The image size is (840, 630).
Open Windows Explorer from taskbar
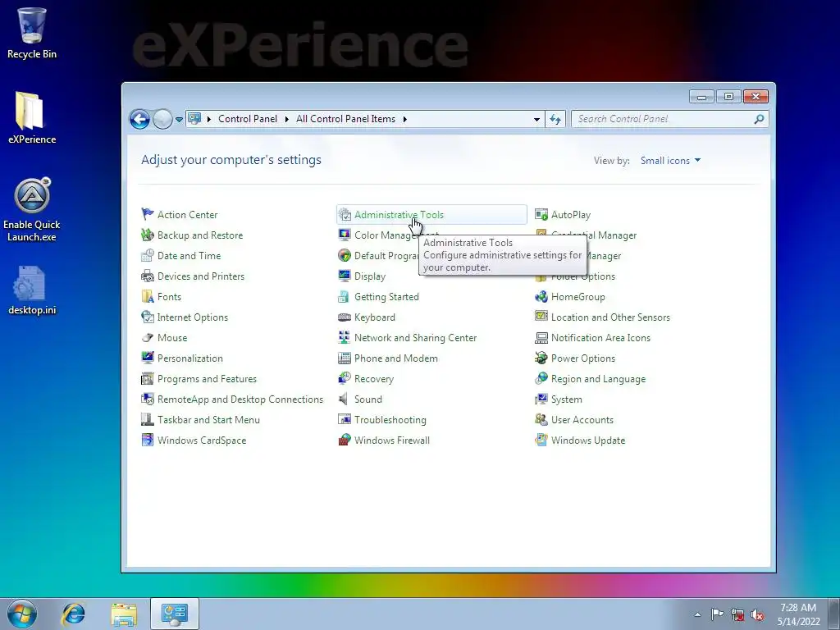(x=124, y=614)
